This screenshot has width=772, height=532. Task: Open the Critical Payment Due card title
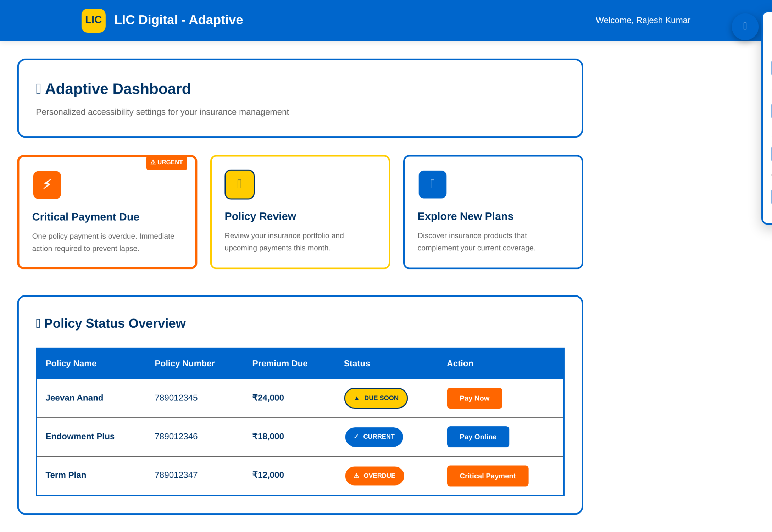pyautogui.click(x=85, y=217)
